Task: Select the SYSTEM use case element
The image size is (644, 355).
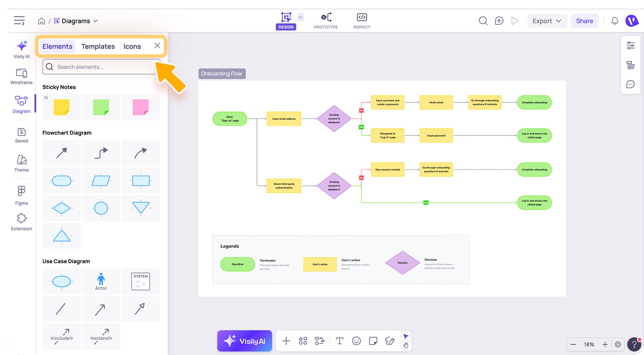Action: [141, 281]
